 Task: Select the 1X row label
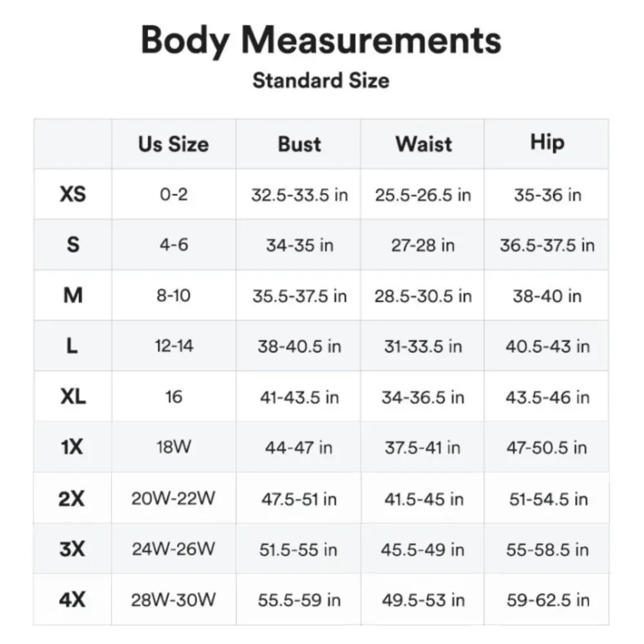72,447
